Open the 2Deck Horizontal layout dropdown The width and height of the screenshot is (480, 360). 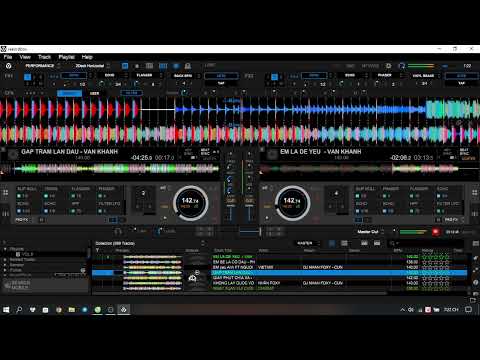(92, 66)
